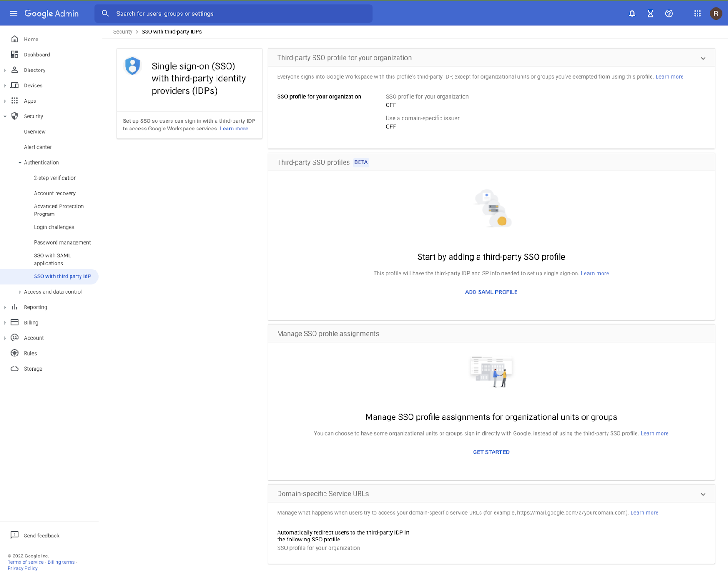Open the account avatar R
Viewport: 728px width, 576px height.
pos(716,14)
